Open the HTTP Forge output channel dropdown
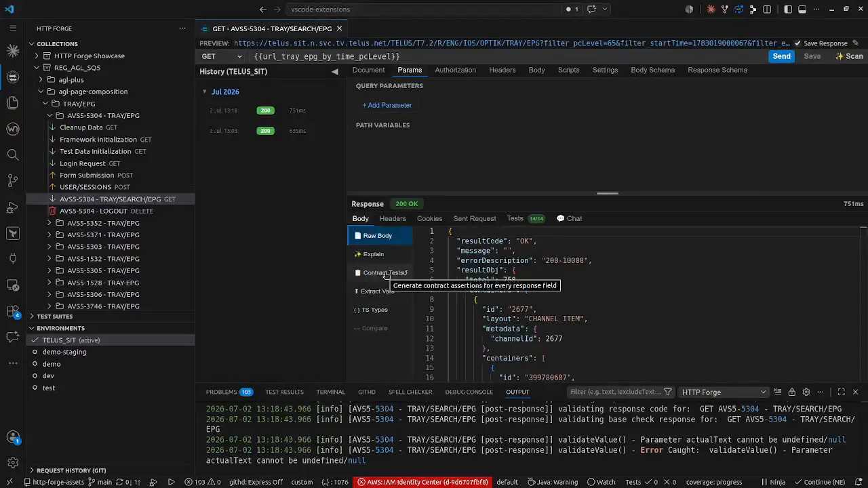868x488 pixels. click(x=724, y=392)
